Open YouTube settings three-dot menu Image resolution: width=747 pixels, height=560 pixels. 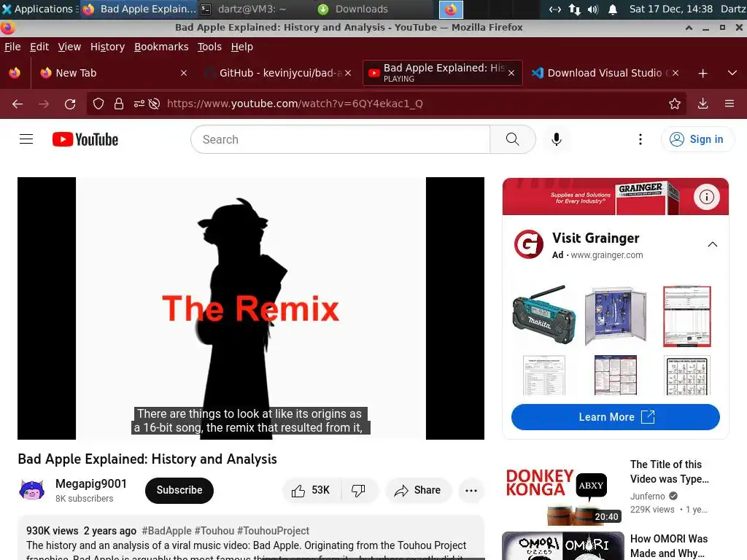point(640,139)
